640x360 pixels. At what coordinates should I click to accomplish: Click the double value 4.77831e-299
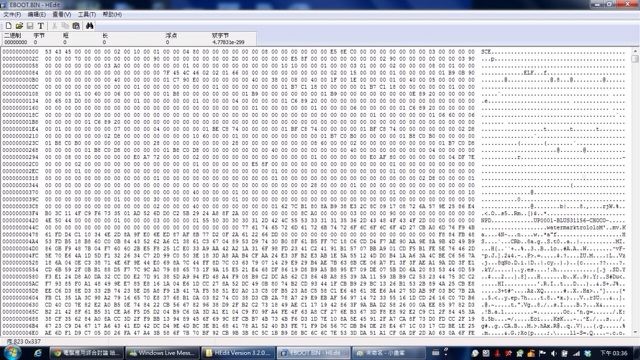point(228,42)
